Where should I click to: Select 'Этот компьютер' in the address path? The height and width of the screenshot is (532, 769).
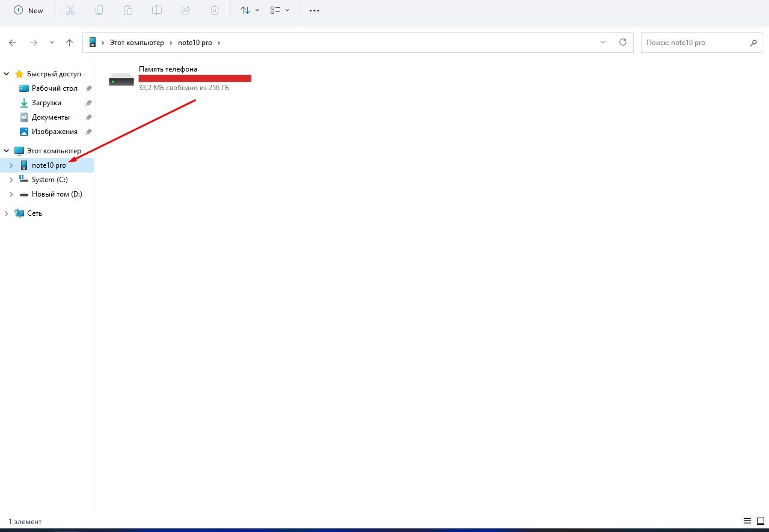[x=136, y=43]
